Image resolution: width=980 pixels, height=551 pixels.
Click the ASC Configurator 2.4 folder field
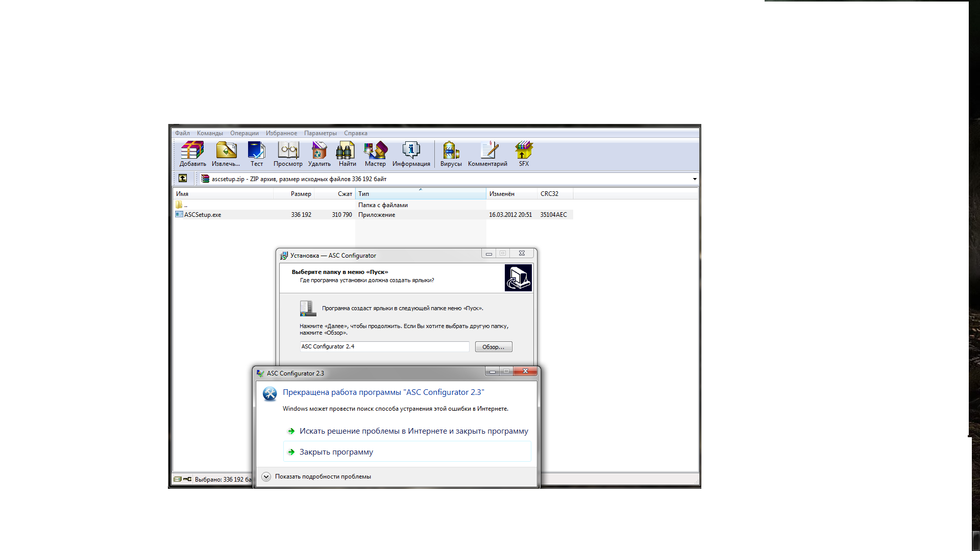click(x=384, y=347)
